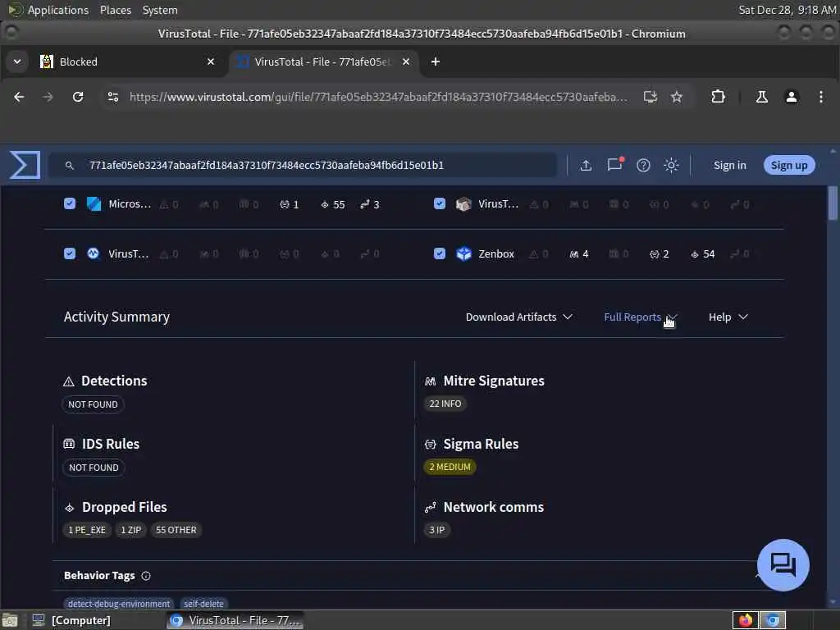Viewport: 840px width, 630px height.
Task: Open the tab search dropdown arrow
Action: coord(17,62)
